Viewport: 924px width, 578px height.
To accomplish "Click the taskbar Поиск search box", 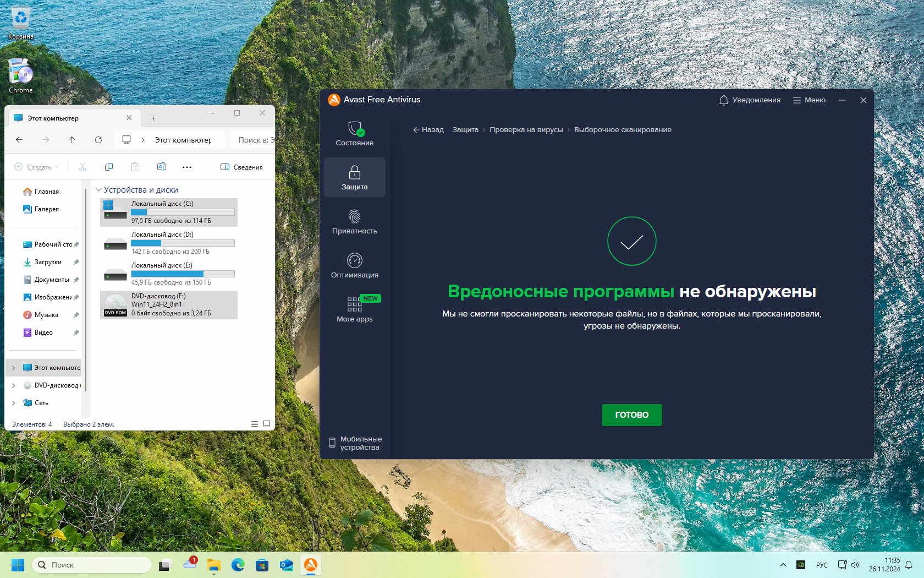I will coord(92,565).
